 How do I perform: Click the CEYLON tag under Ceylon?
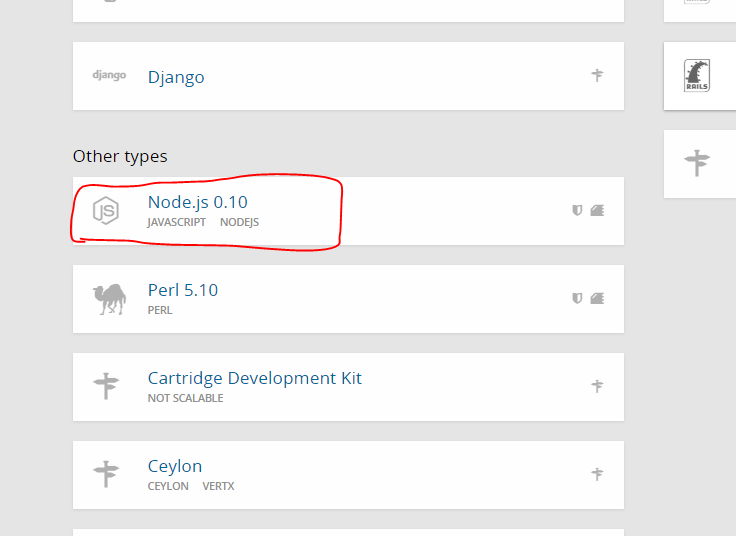168,486
